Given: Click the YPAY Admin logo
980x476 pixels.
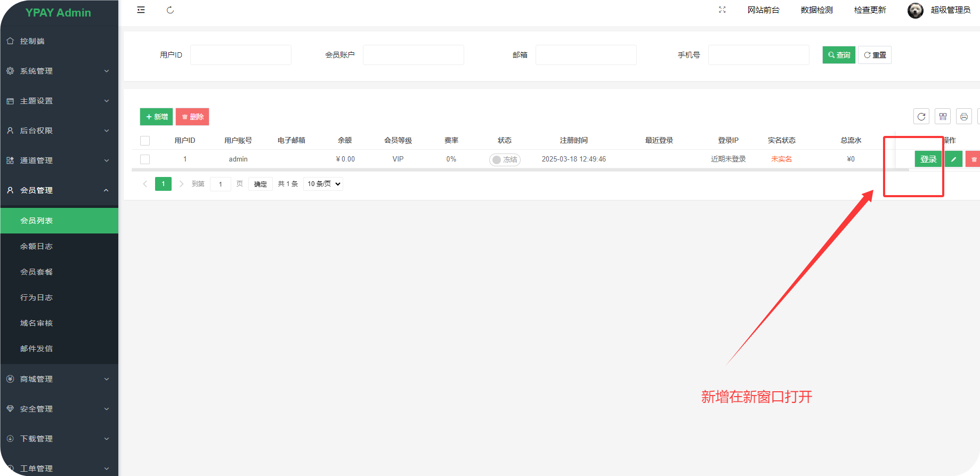Looking at the screenshot, I should [58, 13].
